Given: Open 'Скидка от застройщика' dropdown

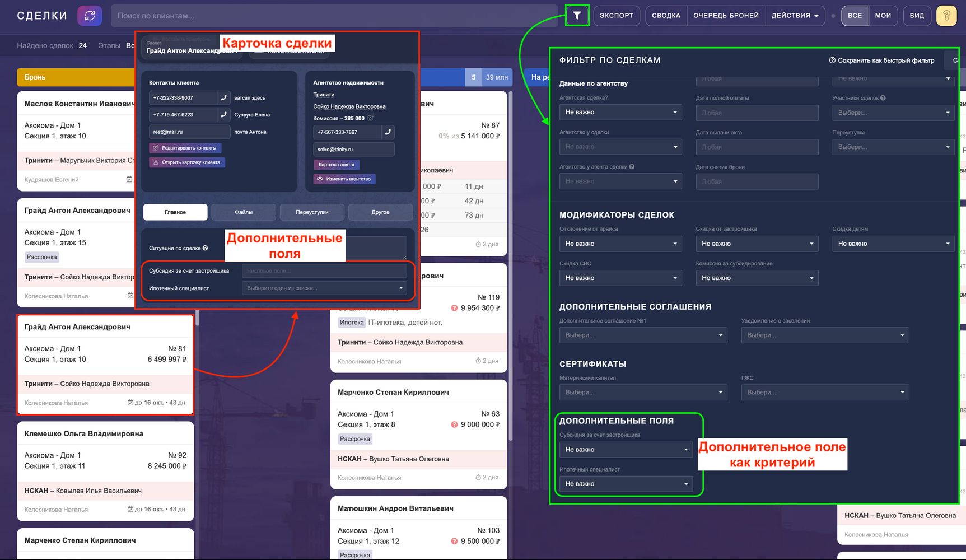Looking at the screenshot, I should click(757, 244).
